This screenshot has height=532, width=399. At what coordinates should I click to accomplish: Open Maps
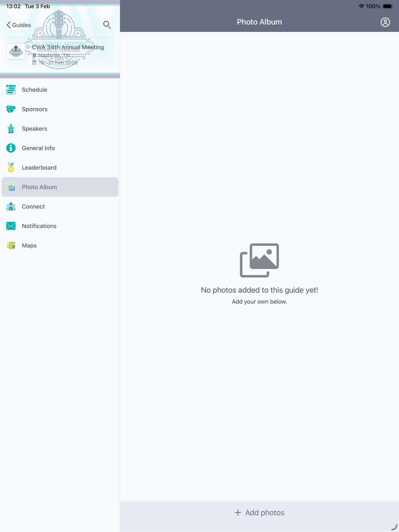[60, 246]
